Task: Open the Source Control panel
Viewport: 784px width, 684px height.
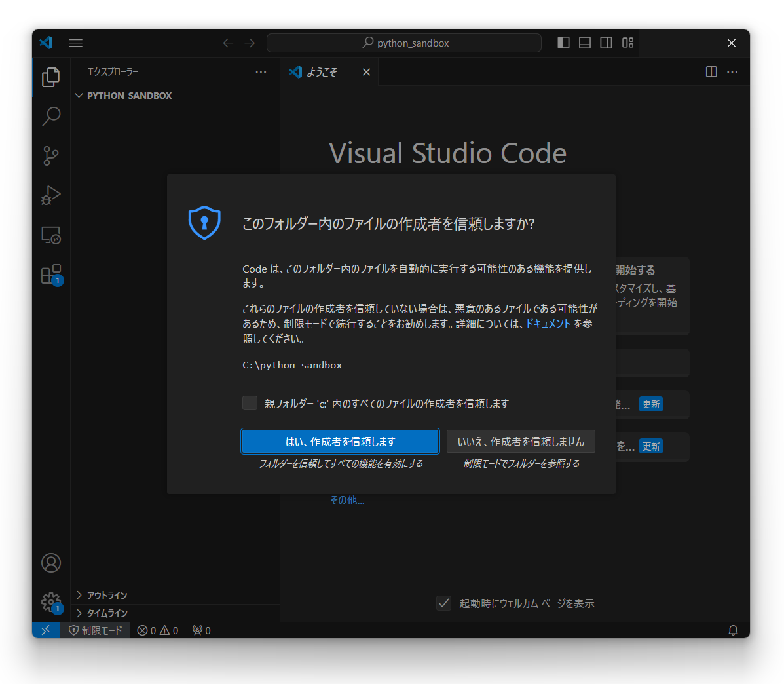Action: pyautogui.click(x=50, y=155)
